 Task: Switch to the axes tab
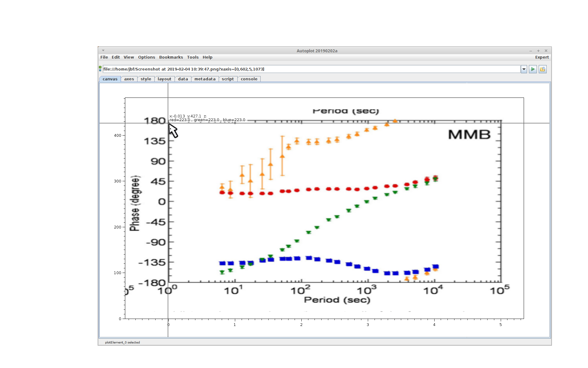click(129, 79)
